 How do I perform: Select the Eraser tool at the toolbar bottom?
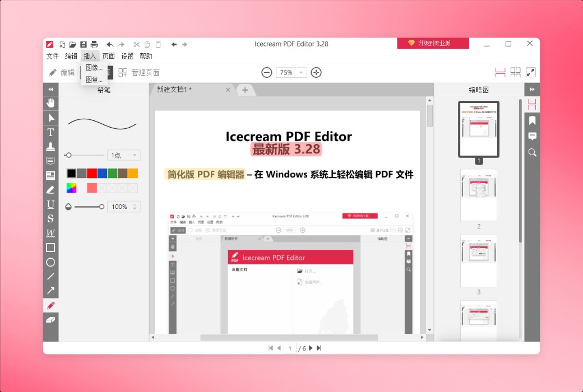point(50,320)
